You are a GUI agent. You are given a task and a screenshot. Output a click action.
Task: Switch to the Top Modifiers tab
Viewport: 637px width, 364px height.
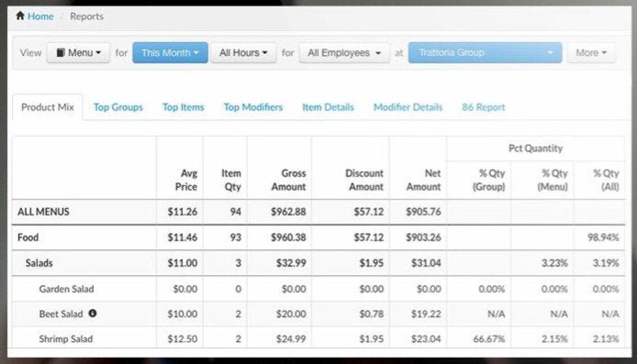pyautogui.click(x=253, y=107)
